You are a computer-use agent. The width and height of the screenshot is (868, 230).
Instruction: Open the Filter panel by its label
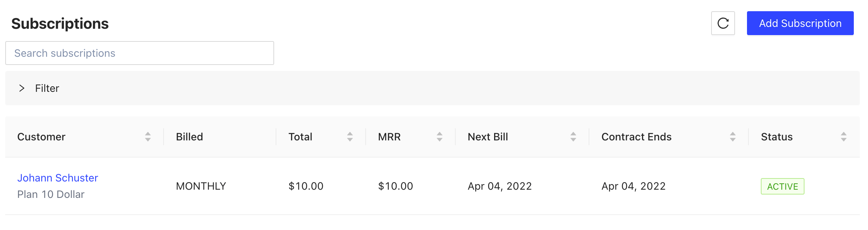47,88
